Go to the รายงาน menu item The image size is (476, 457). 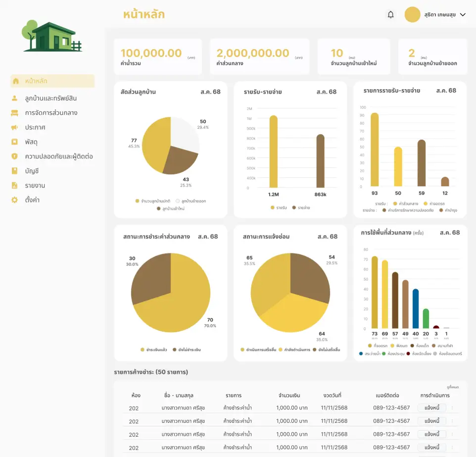tap(35, 186)
